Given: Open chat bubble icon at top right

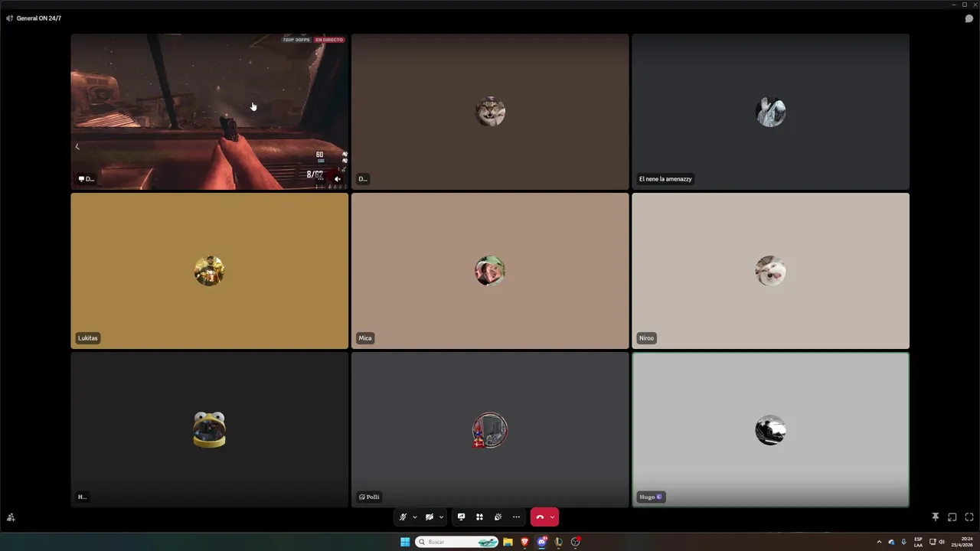Looking at the screenshot, I should coord(969,18).
